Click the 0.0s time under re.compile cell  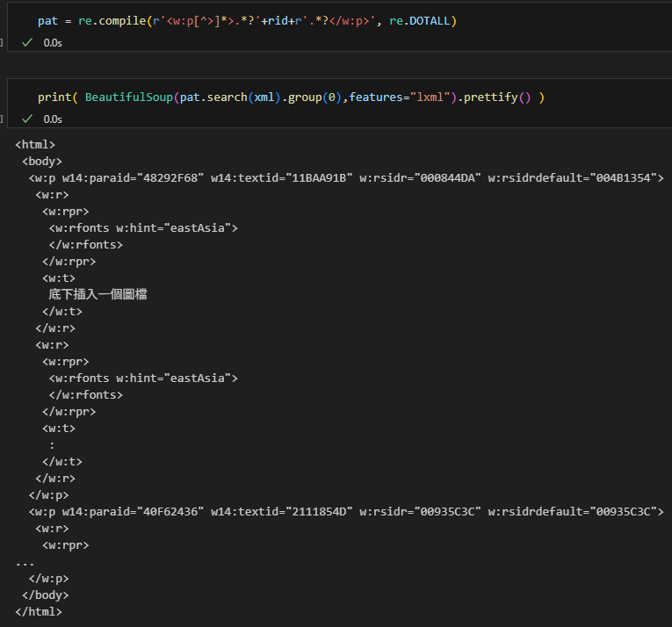pos(53,43)
